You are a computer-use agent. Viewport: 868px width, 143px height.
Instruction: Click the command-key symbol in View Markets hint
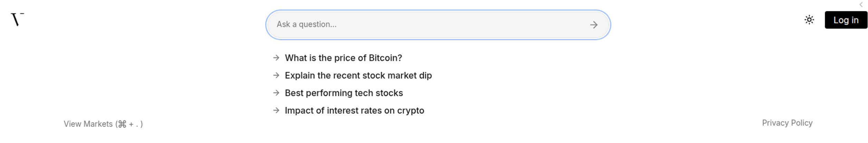pos(122,124)
